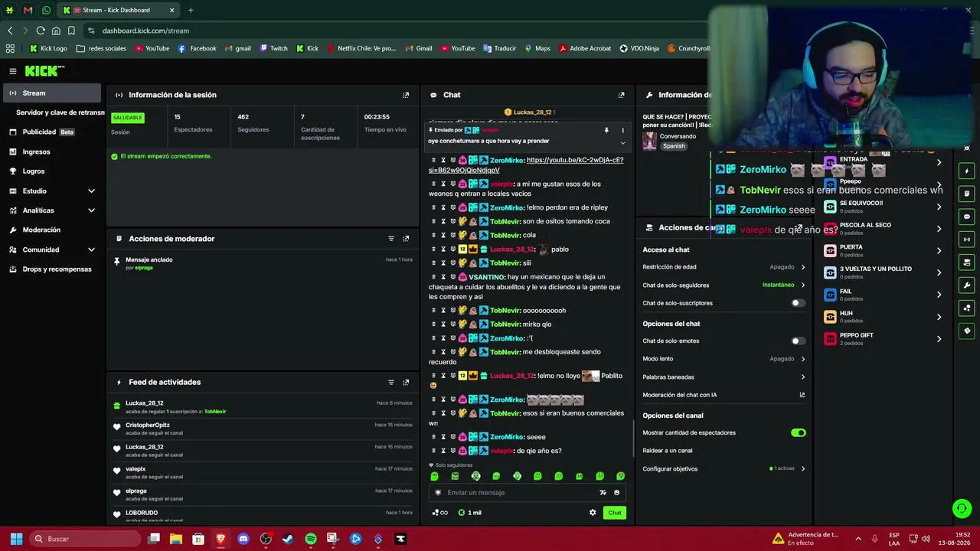Pop out the Acciones de moderador panel
Screen dimensions: 980x551
[406, 239]
